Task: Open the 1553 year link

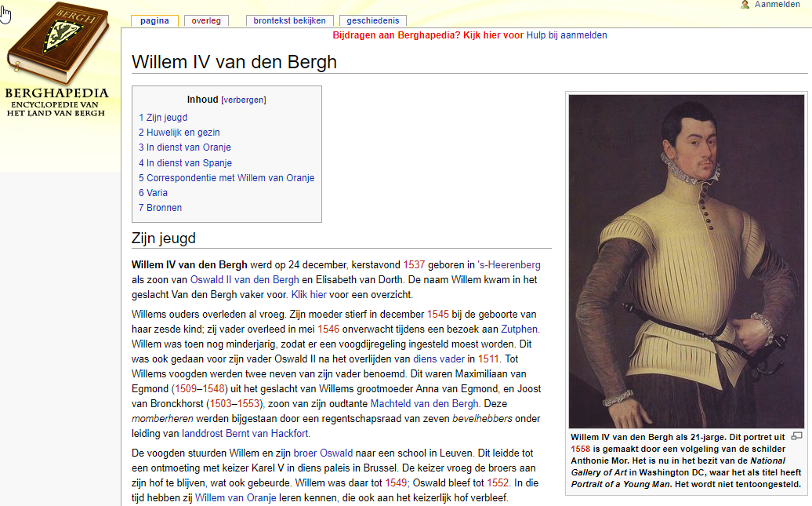Action: tap(248, 404)
